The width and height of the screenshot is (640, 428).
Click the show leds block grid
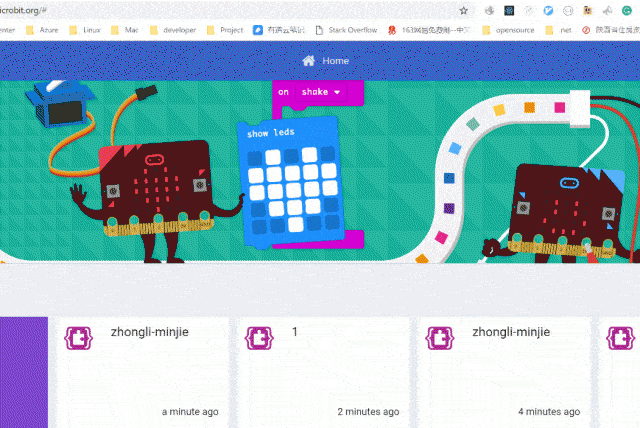(289, 184)
